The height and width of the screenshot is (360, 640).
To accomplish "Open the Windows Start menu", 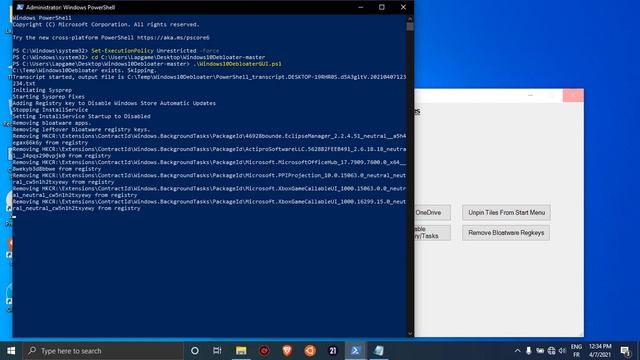I will point(11,351).
